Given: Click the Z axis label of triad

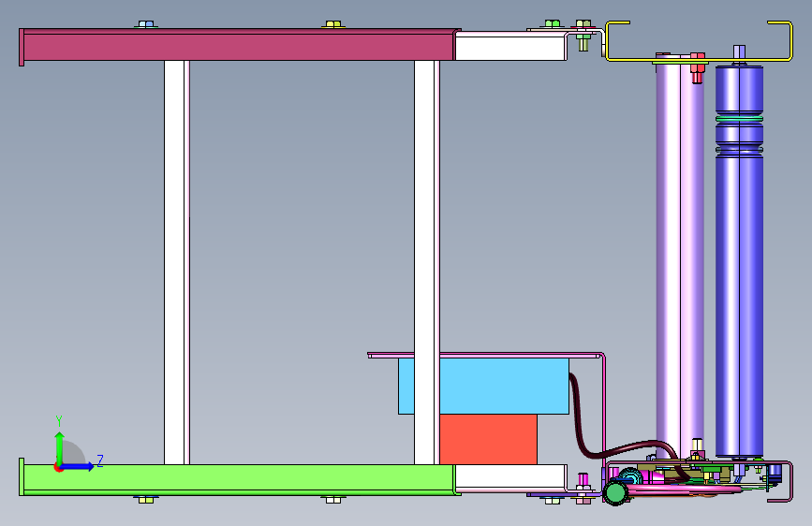Looking at the screenshot, I should coord(100,460).
